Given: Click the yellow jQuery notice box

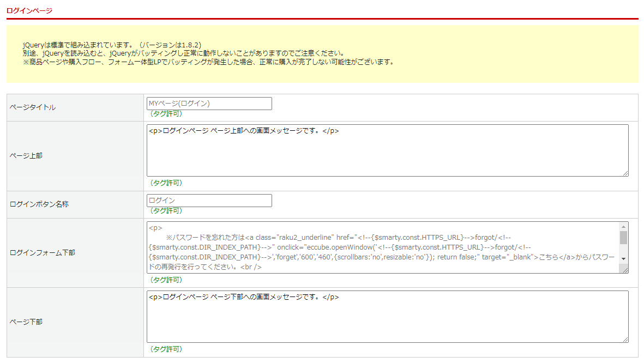Looking at the screenshot, I should (322, 54).
